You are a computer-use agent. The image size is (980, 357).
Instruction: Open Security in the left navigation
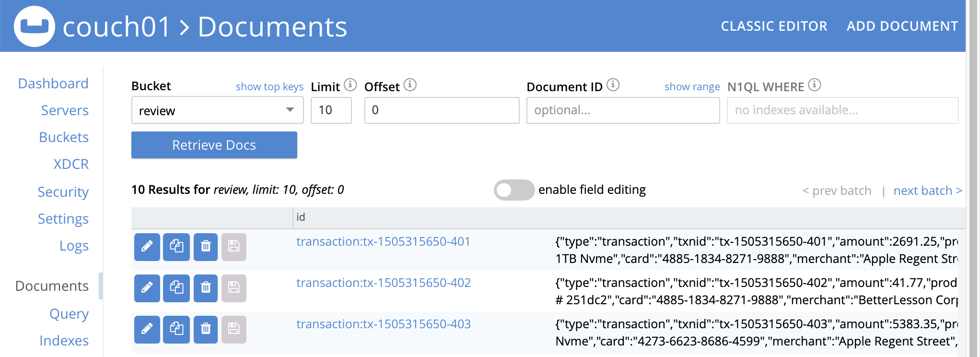pos(63,192)
